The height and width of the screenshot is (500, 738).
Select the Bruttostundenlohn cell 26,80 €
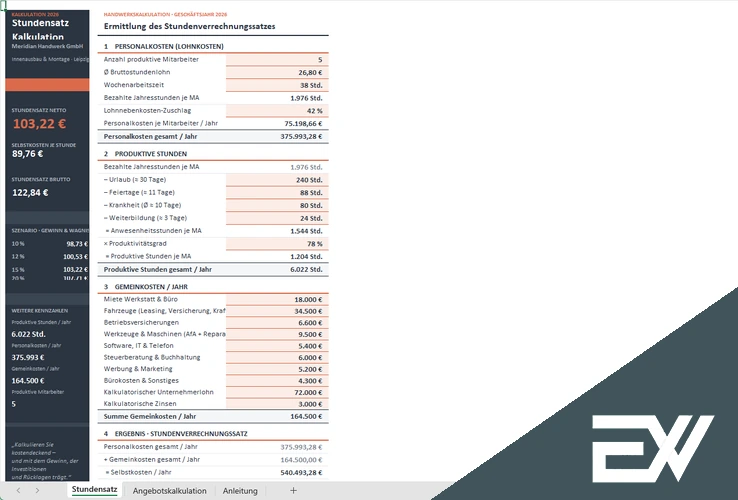click(277, 73)
